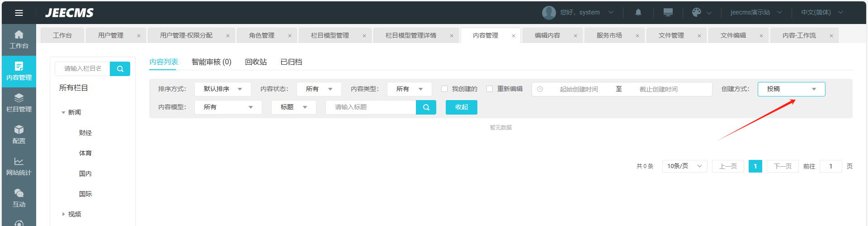Select the 国际 column
Screen dimensions: 868x226
tap(85, 194)
